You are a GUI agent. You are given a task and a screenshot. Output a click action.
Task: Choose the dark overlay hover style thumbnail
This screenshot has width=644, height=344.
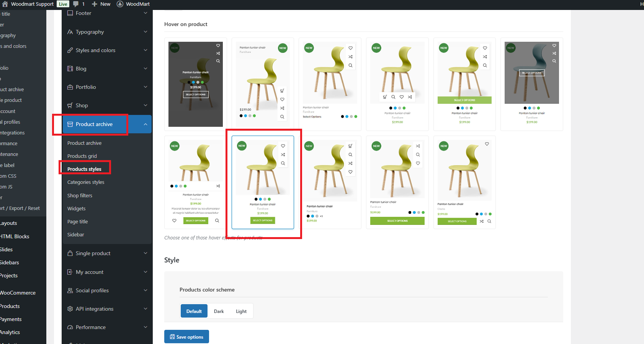[x=196, y=84]
